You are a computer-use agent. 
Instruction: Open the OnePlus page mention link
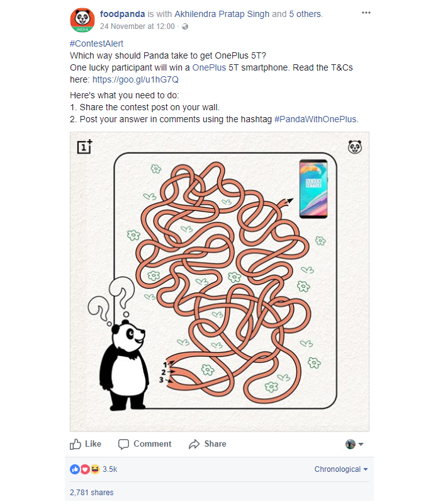209,67
